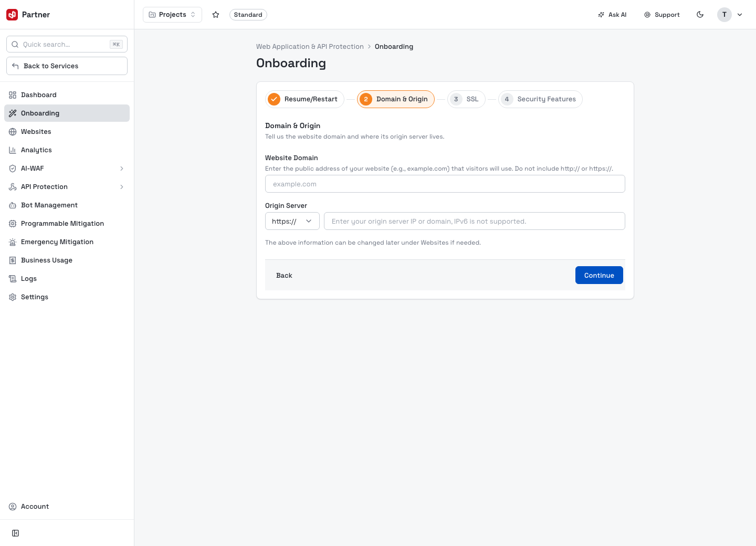Click the Ask AI button
Image resolution: width=756 pixels, height=546 pixels.
tap(612, 15)
